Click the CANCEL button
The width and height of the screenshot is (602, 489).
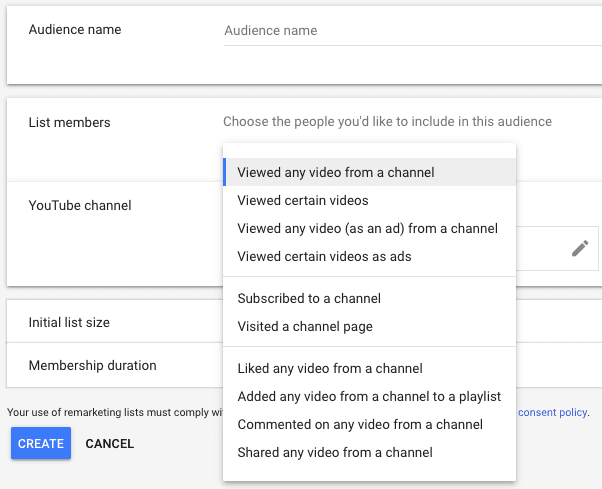(x=110, y=444)
